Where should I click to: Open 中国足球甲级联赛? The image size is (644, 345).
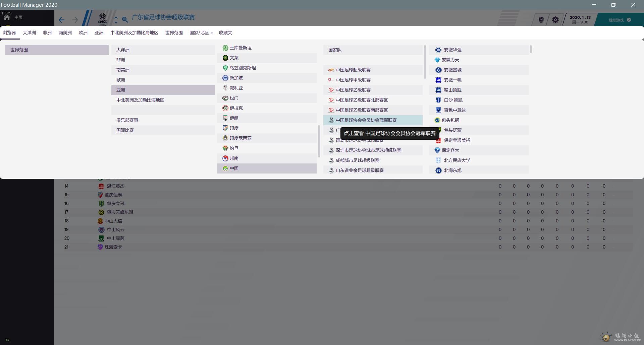click(373, 80)
